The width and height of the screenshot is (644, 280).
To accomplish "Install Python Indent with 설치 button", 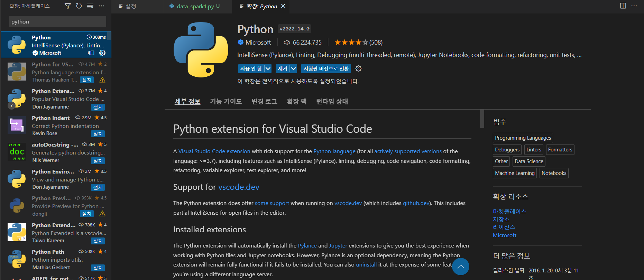I will 98,134.
